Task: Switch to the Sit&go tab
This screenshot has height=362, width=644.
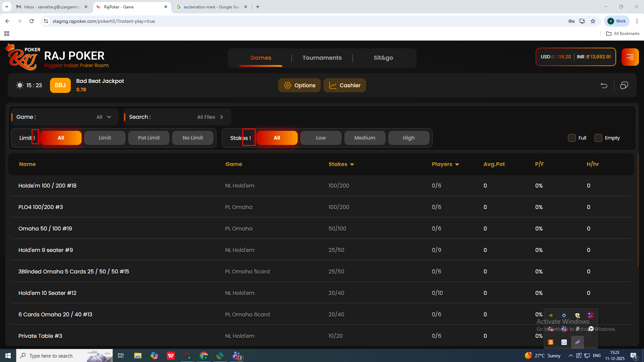Action: point(383,58)
